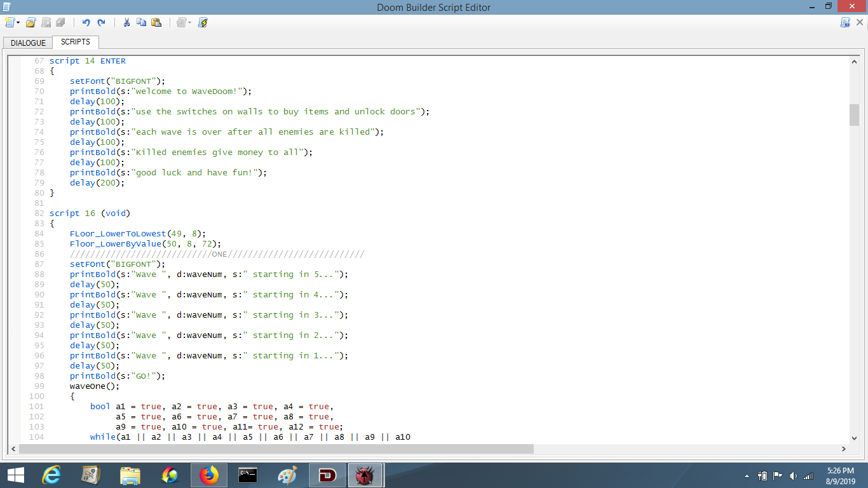Copy selection with the Copy icon

pyautogui.click(x=141, y=22)
